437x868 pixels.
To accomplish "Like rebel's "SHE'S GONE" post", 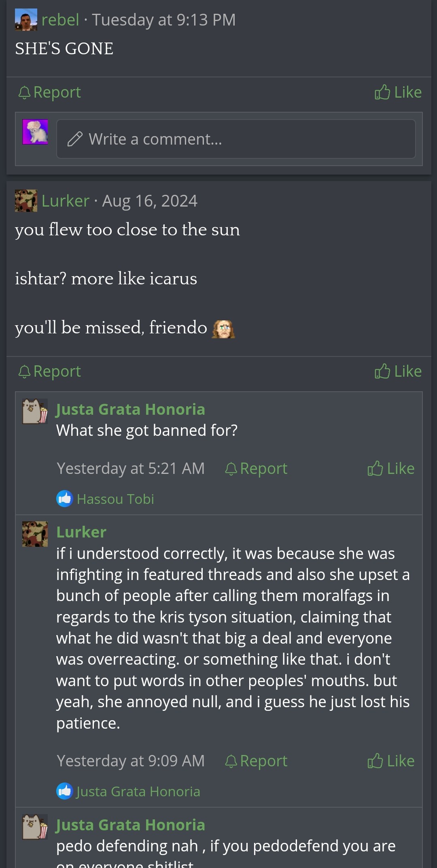I will [x=398, y=92].
